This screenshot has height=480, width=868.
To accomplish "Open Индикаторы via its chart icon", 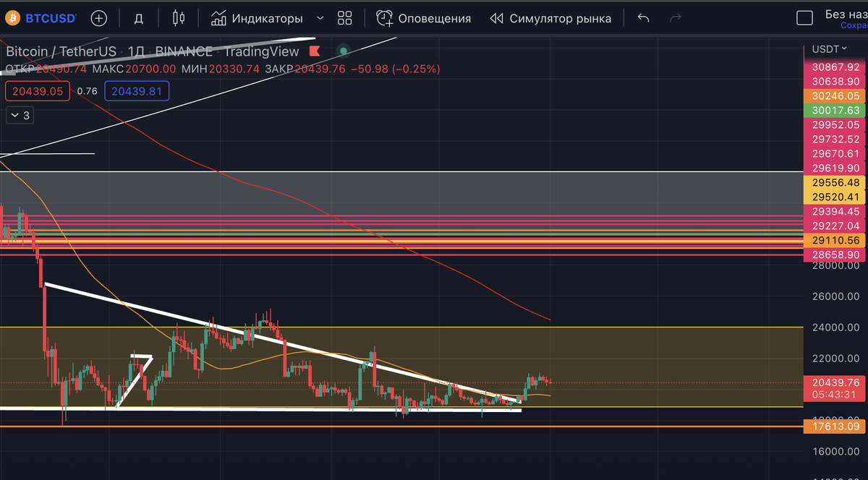I will (218, 17).
